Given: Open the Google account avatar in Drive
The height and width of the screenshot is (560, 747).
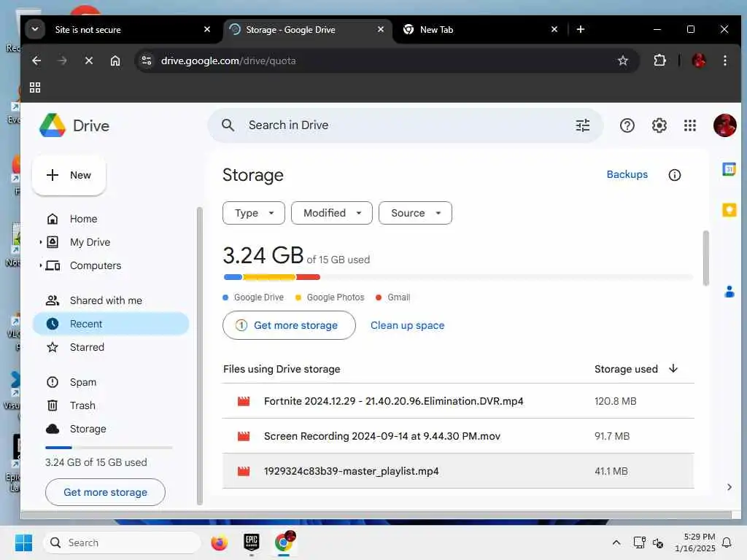Looking at the screenshot, I should click(x=724, y=125).
